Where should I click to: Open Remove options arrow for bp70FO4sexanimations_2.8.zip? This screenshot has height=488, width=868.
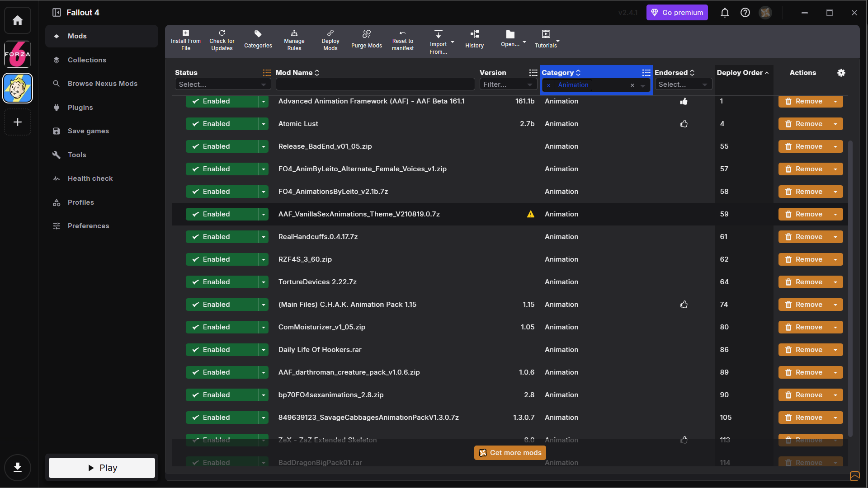point(835,395)
